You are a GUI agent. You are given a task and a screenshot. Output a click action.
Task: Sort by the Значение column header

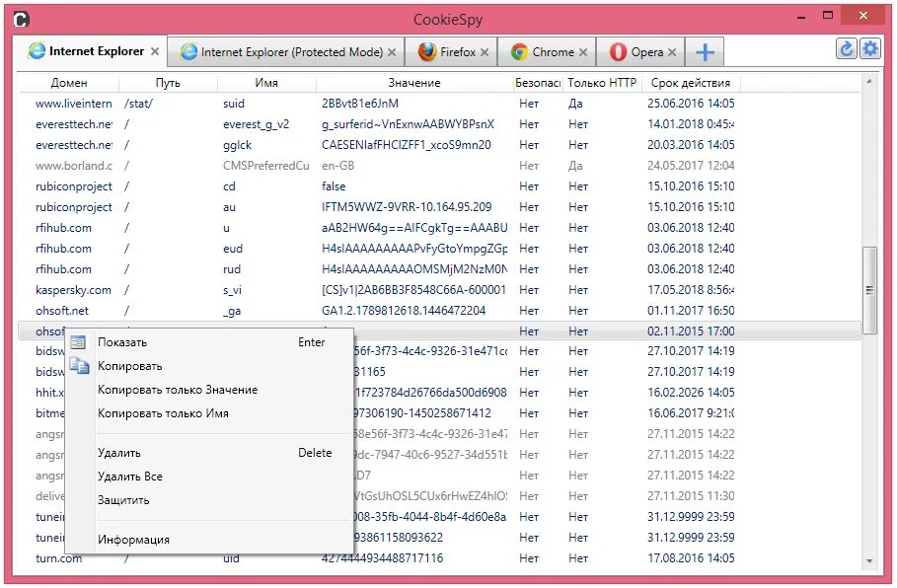(414, 82)
